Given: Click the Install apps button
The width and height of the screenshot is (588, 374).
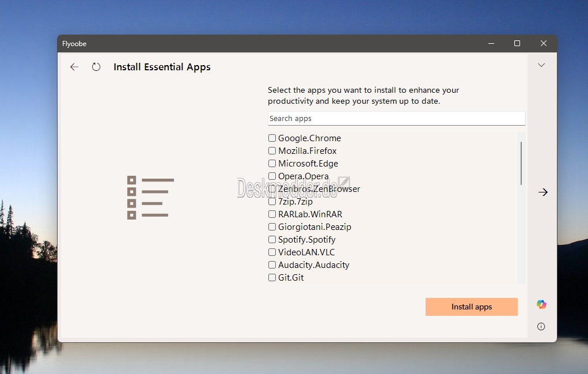Looking at the screenshot, I should pos(471,307).
